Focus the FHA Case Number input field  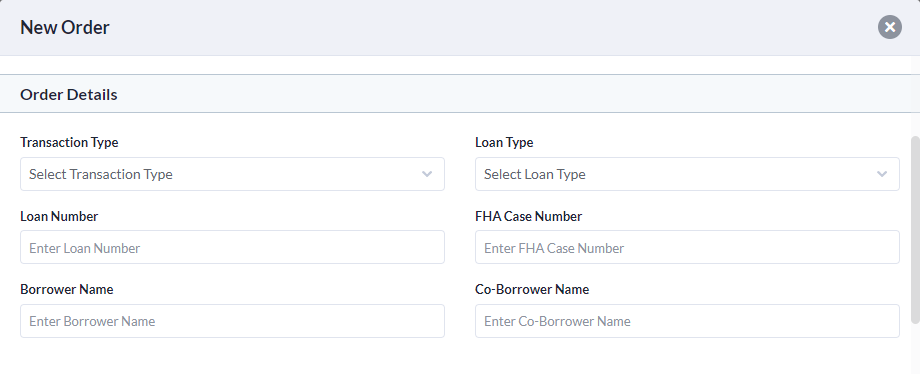pyautogui.click(x=687, y=247)
